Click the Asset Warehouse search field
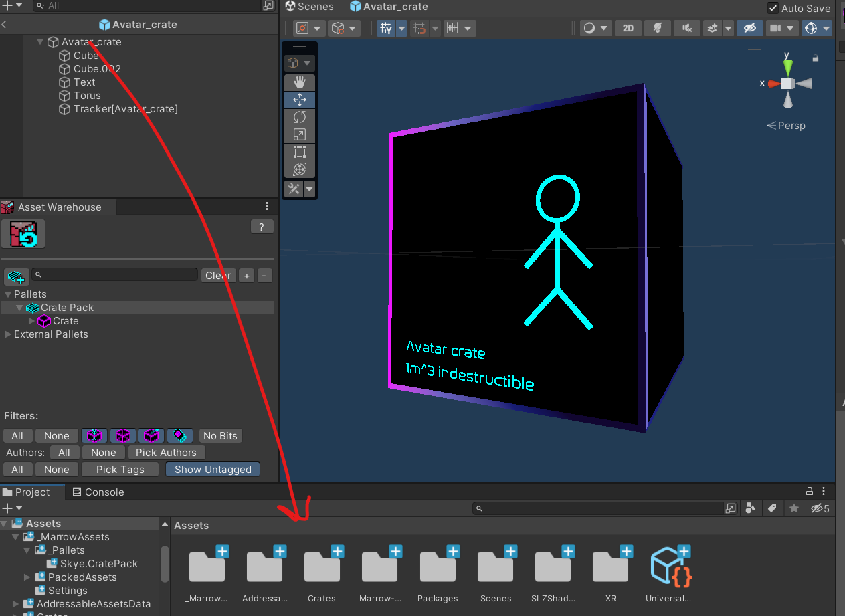845x616 pixels. (114, 275)
